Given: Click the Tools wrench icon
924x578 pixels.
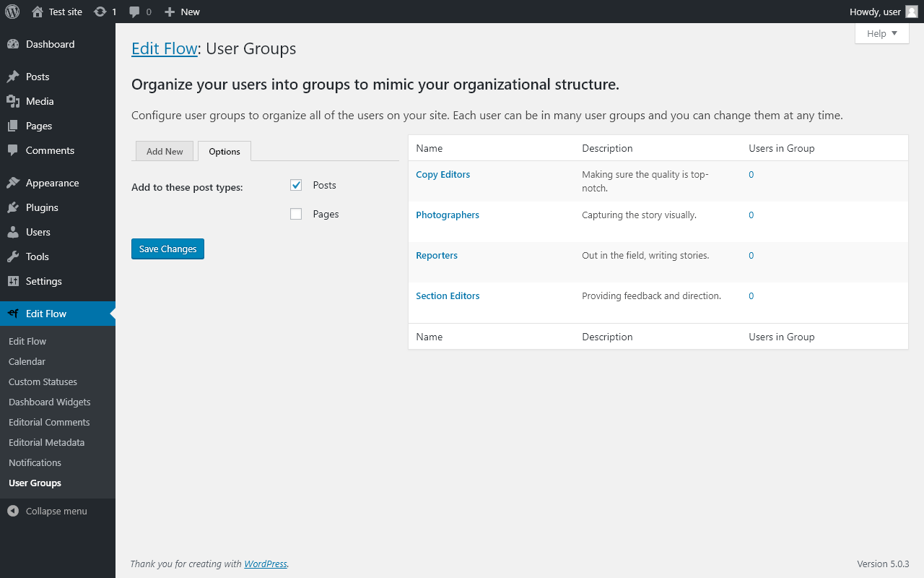Looking at the screenshot, I should pyautogui.click(x=13, y=256).
